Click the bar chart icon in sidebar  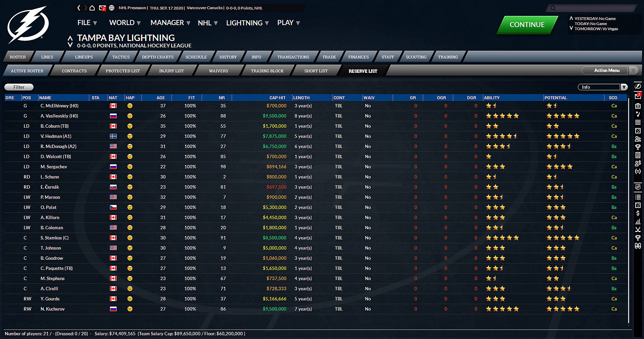pyautogui.click(x=638, y=221)
